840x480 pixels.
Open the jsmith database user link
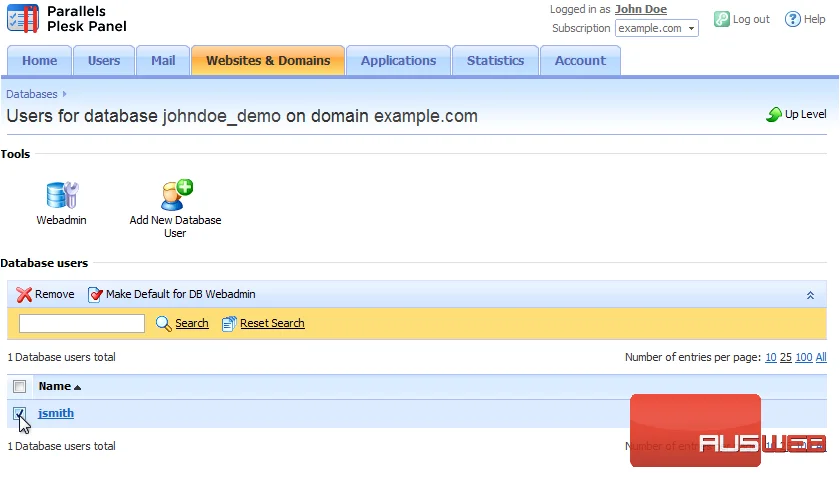coord(56,413)
